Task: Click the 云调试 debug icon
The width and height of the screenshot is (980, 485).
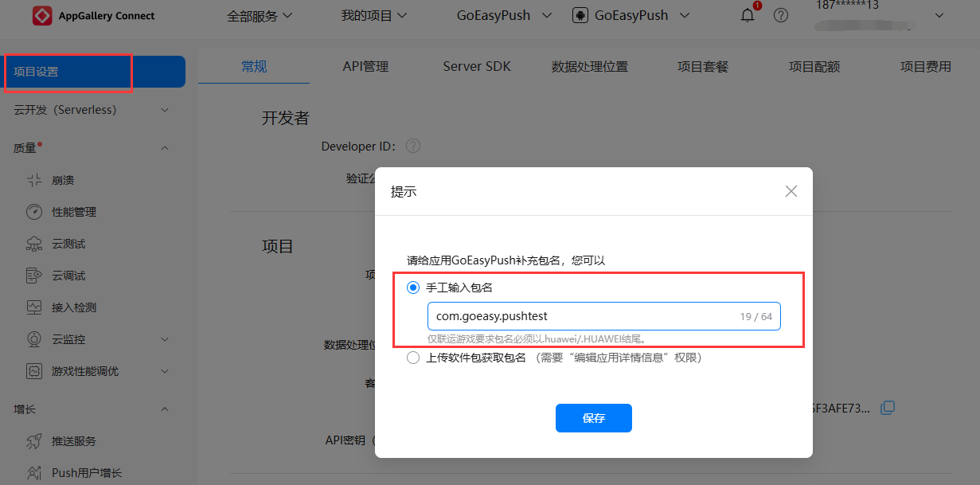Action: pos(34,276)
